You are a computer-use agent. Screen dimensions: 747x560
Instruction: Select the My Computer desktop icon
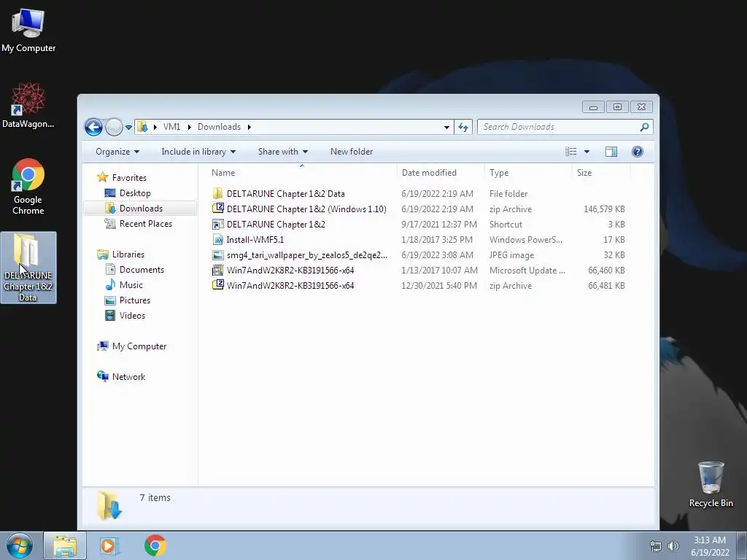coord(28,31)
